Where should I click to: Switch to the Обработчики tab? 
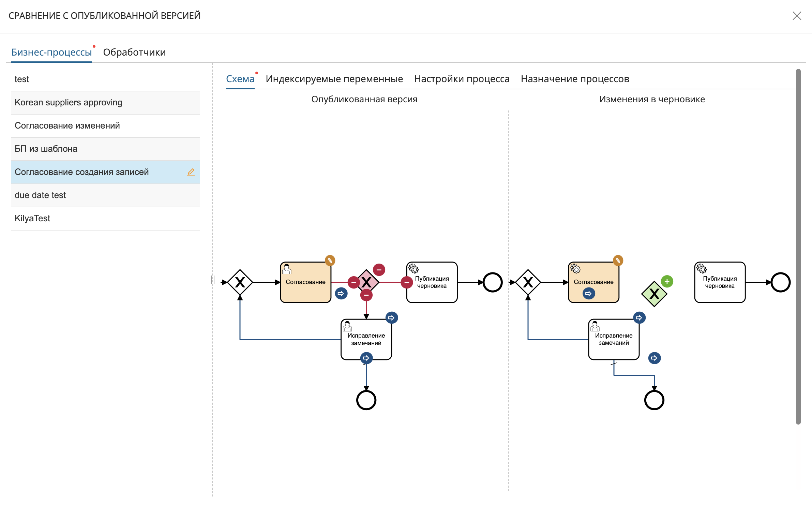point(134,52)
